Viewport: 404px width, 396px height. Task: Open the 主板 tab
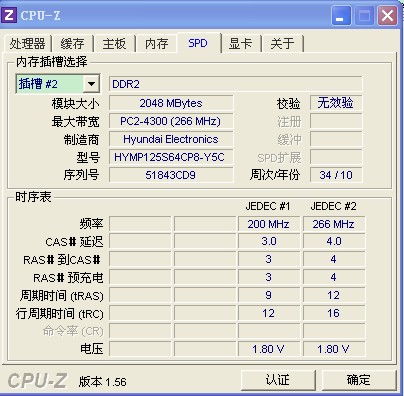[114, 43]
